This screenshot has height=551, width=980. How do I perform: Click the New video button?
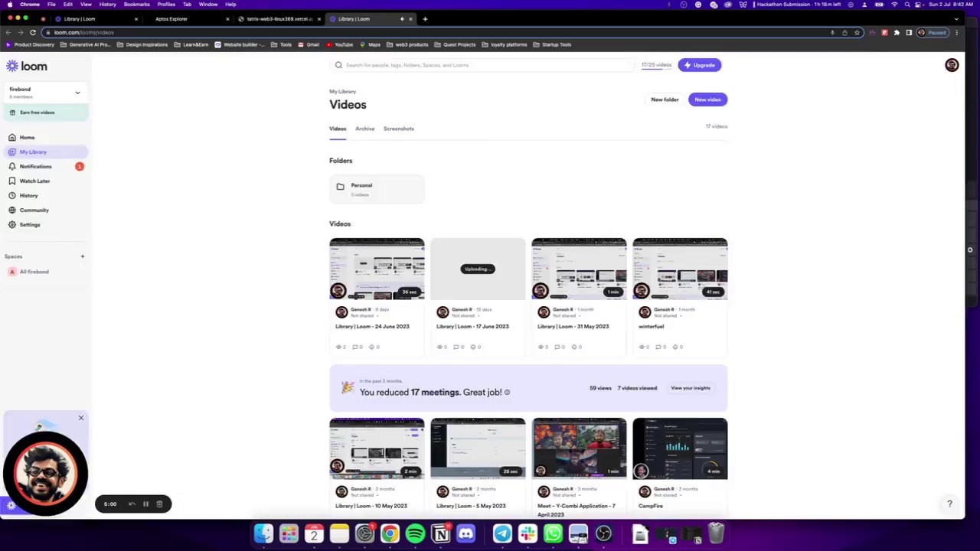707,99
